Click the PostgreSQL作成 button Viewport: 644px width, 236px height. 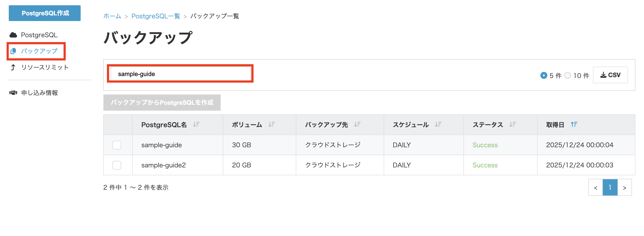tap(45, 13)
